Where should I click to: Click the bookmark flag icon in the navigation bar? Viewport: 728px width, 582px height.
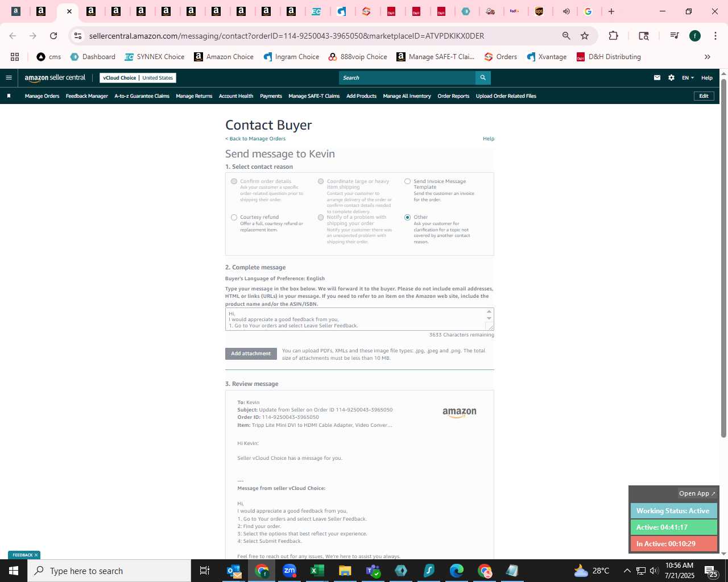click(x=9, y=96)
